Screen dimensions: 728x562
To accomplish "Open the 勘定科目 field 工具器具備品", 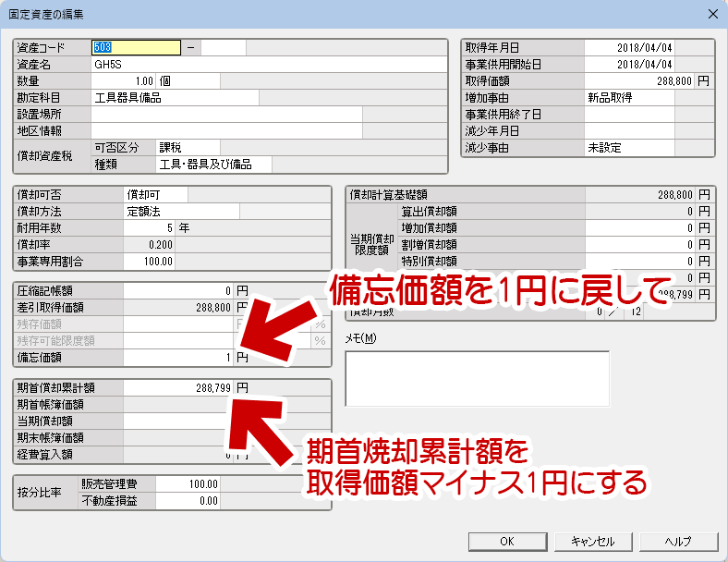I will (x=175, y=98).
